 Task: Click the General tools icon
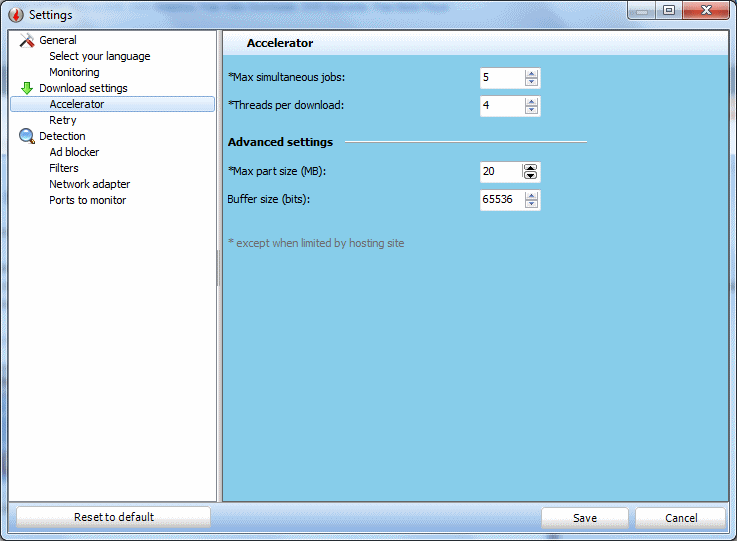point(27,40)
